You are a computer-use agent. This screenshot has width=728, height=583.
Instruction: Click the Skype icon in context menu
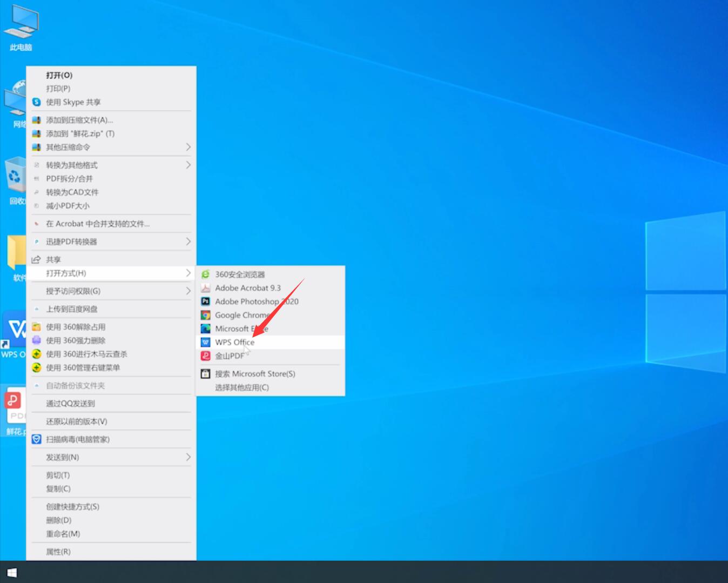point(36,102)
